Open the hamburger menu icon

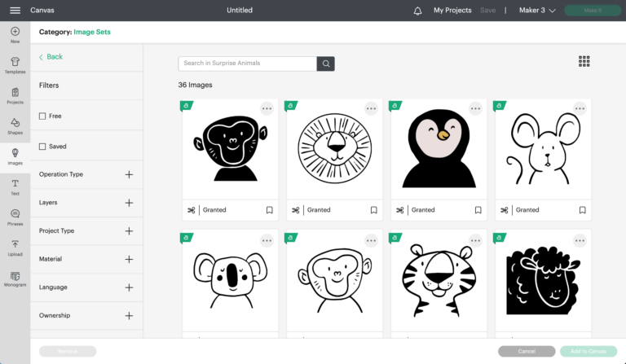[x=15, y=11]
